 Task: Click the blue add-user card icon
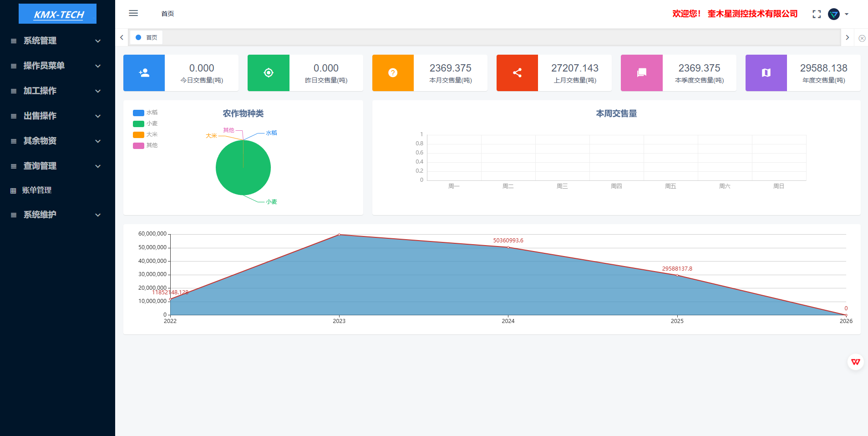[144, 73]
